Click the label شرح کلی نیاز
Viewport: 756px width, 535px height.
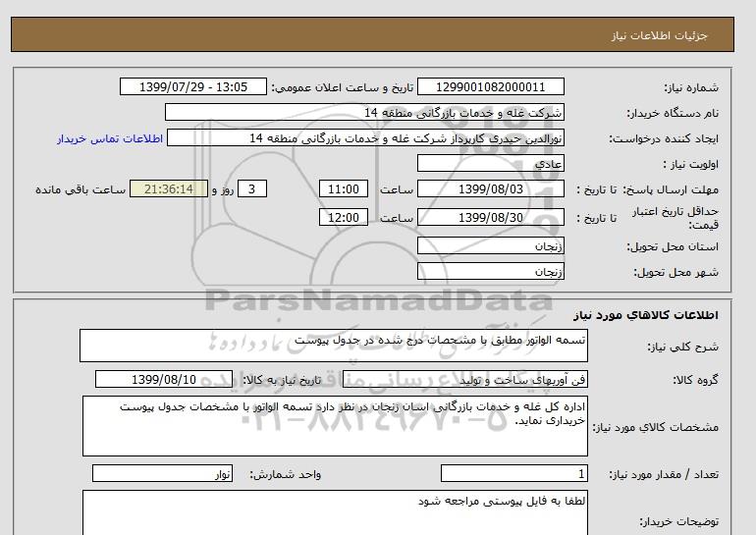(682, 347)
